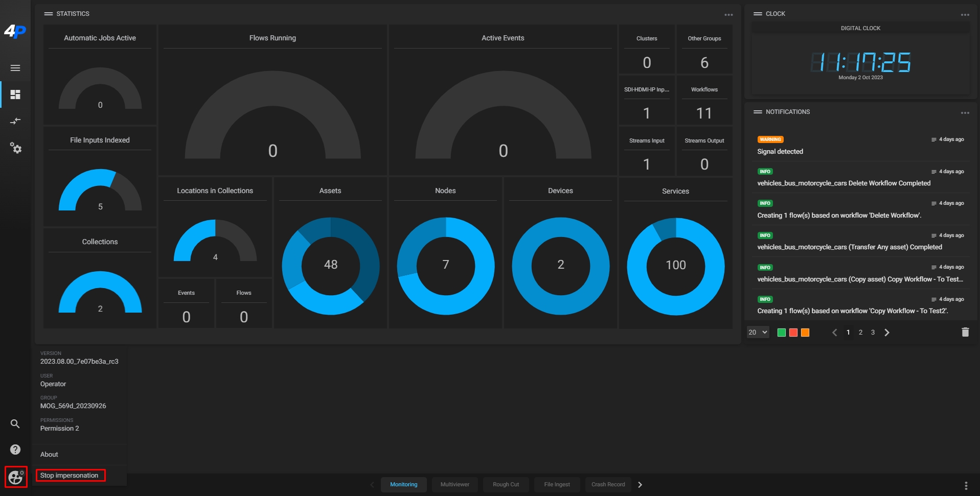This screenshot has width=980, height=496.
Task: Click the WARNING badge on first notification
Action: (770, 139)
